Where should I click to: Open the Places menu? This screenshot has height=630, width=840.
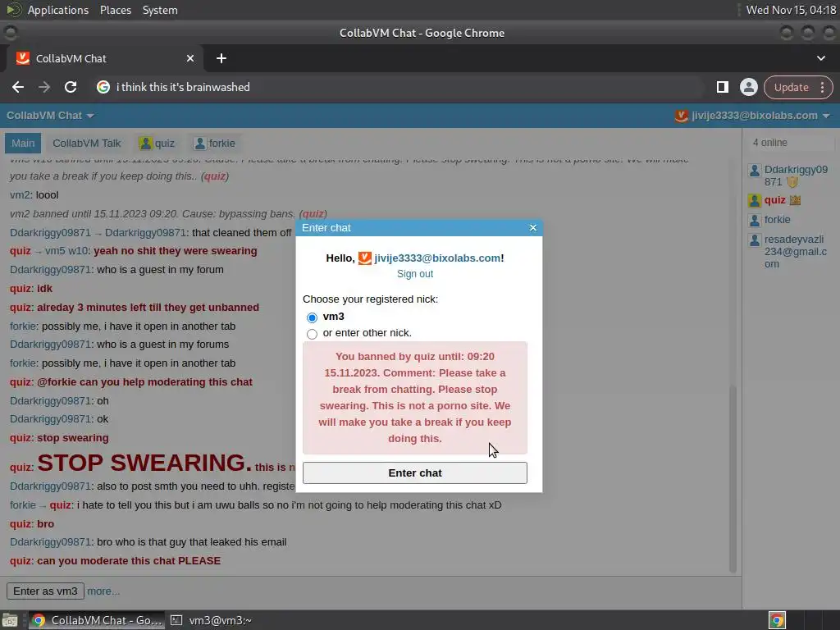(116, 10)
